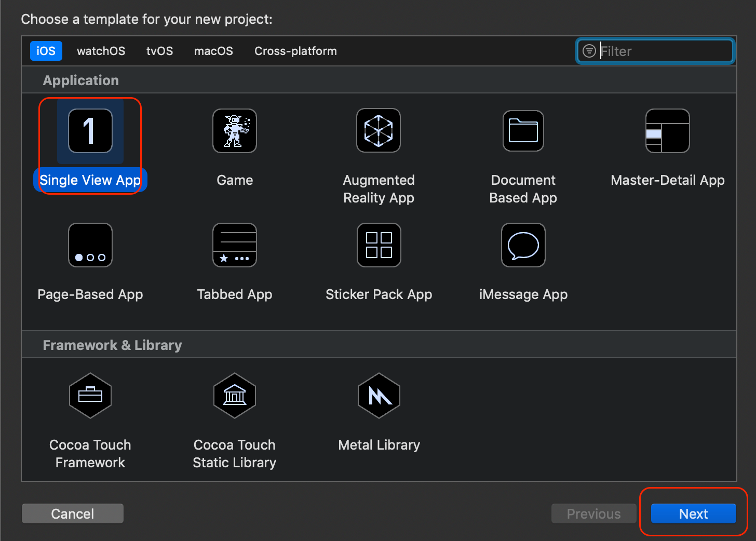Click the Previous button
Image resolution: width=756 pixels, height=541 pixels.
click(x=594, y=513)
